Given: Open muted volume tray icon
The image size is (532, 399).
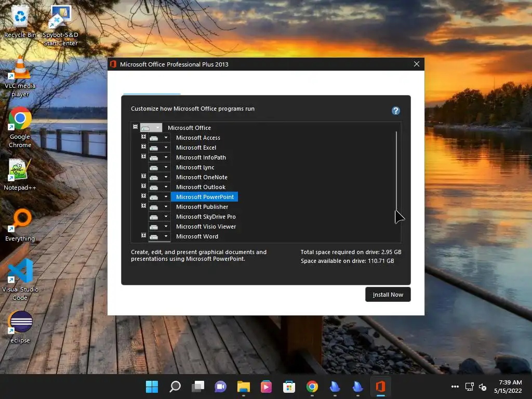Looking at the screenshot, I should 483,387.
